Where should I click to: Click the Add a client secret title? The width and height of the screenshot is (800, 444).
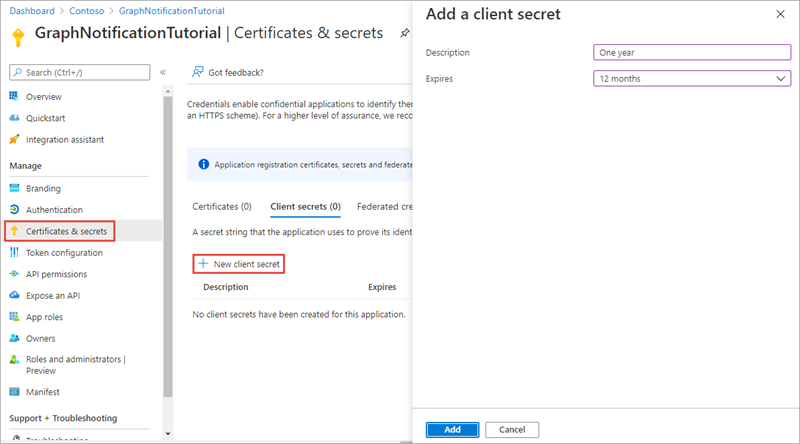point(493,14)
